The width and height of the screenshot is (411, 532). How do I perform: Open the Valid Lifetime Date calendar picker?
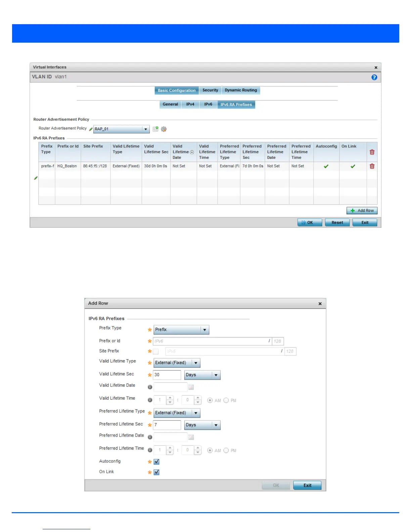tap(191, 387)
